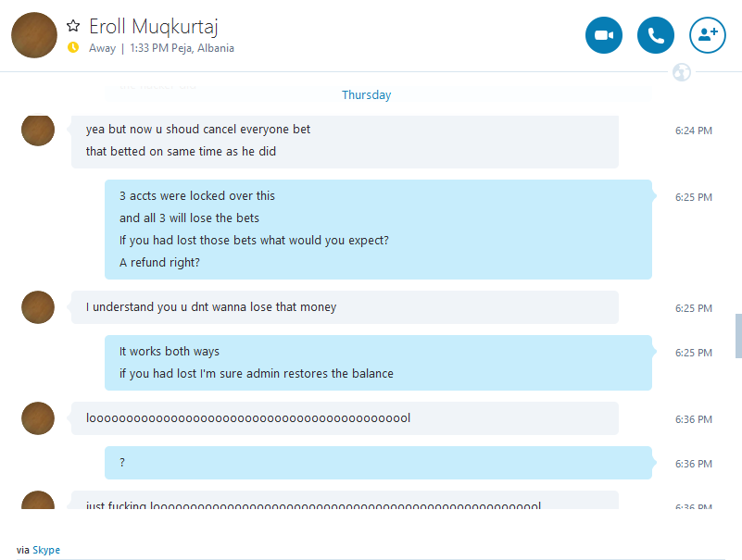Click the chat scrollbar thumb
This screenshot has height=560, width=742.
pyautogui.click(x=738, y=336)
